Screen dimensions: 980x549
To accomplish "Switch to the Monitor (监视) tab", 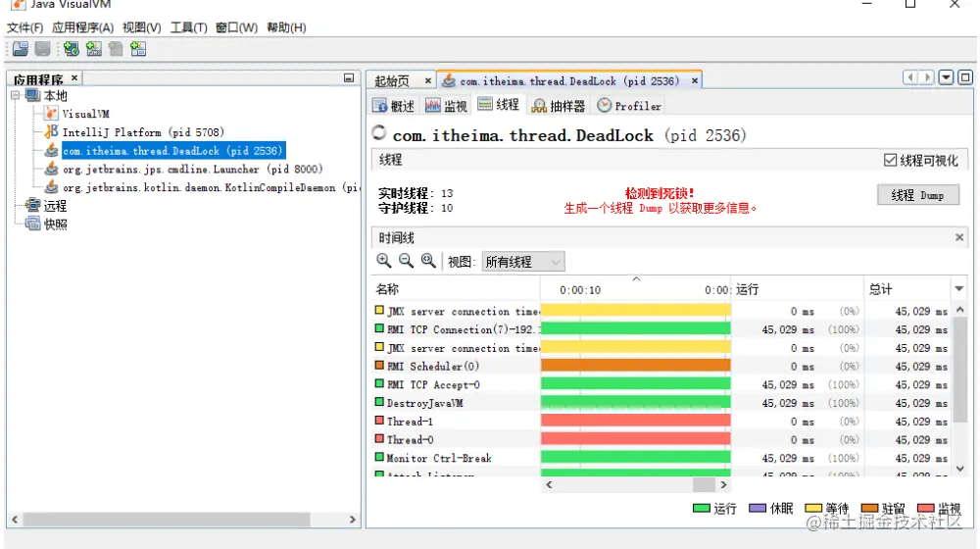I will 446,106.
